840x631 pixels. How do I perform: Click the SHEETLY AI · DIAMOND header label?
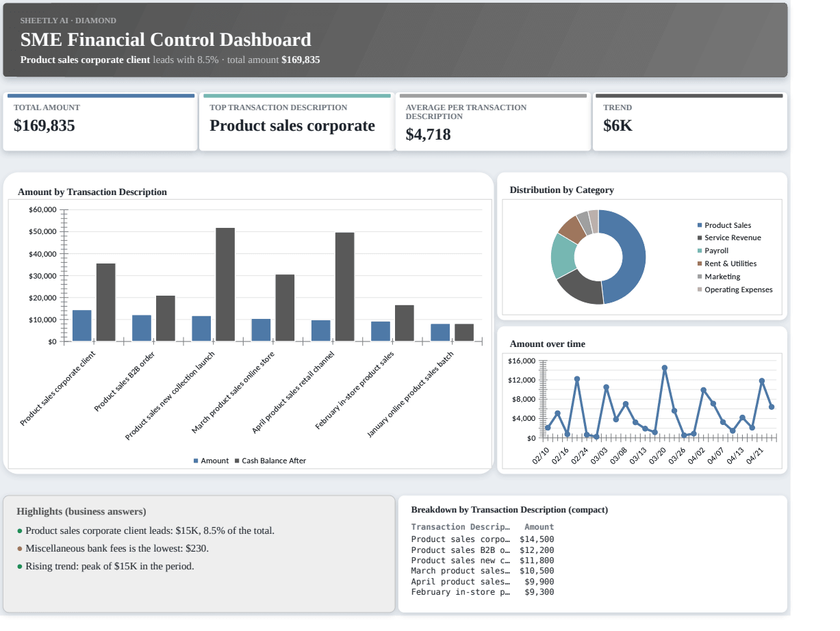(x=68, y=21)
